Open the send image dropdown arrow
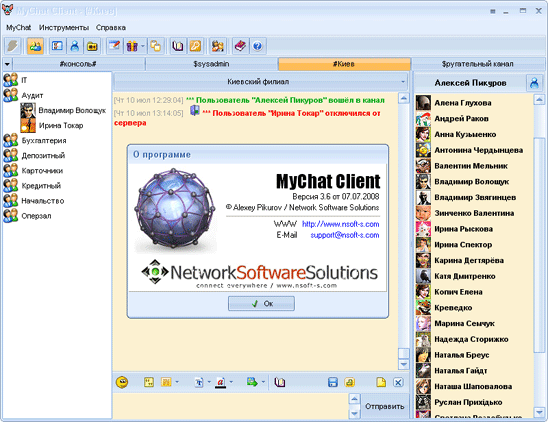Screen dimensions: 548x422 263,382
